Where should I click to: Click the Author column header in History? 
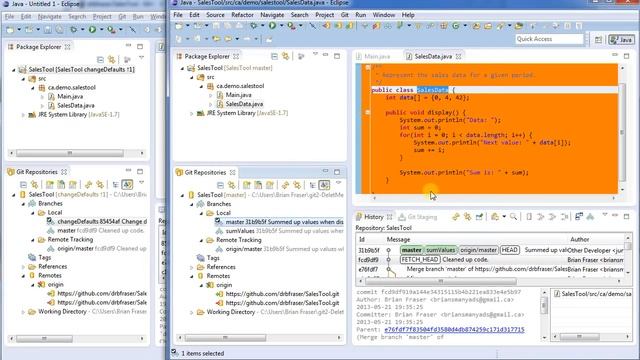point(579,240)
